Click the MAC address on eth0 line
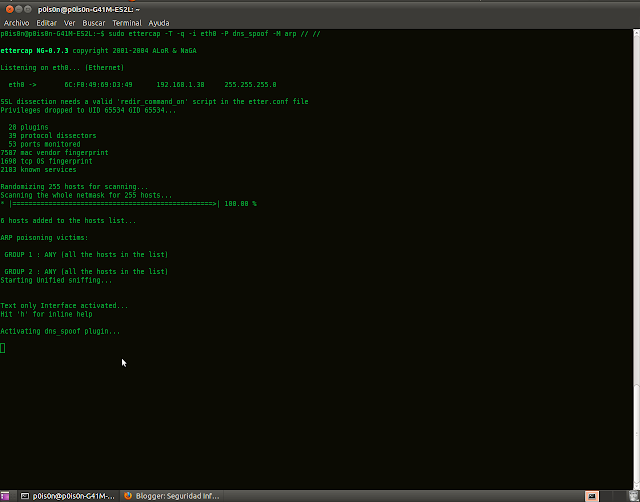 click(x=98, y=84)
